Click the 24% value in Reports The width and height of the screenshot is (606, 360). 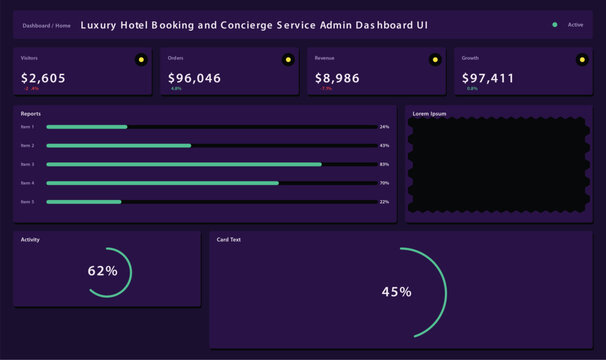point(384,127)
